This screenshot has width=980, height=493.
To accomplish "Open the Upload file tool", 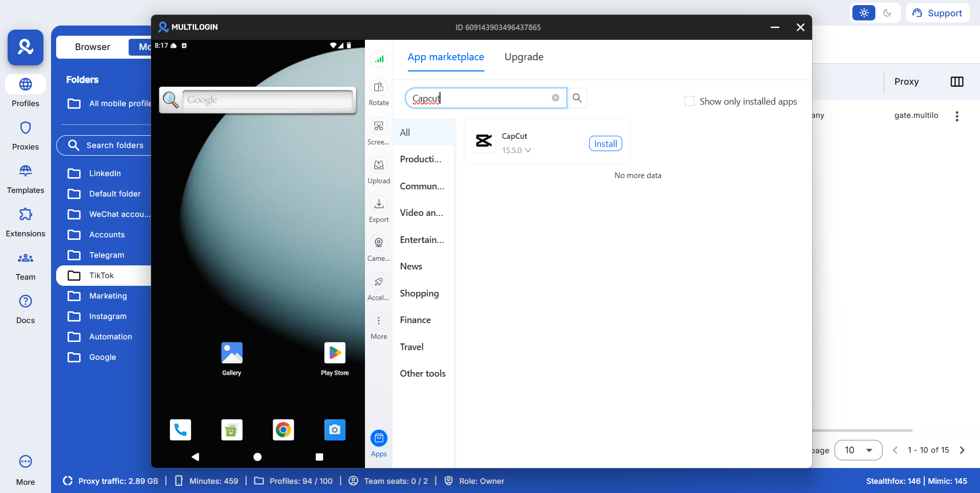I will [x=379, y=165].
